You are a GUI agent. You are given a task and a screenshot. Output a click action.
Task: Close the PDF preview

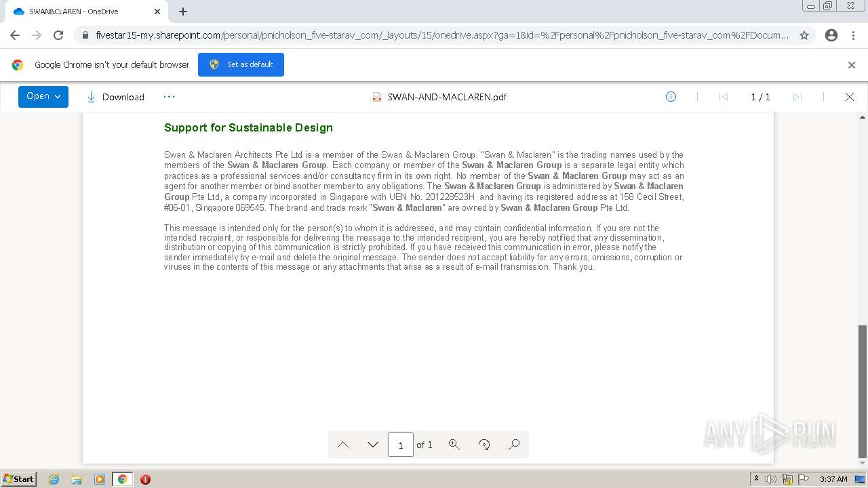[850, 97]
